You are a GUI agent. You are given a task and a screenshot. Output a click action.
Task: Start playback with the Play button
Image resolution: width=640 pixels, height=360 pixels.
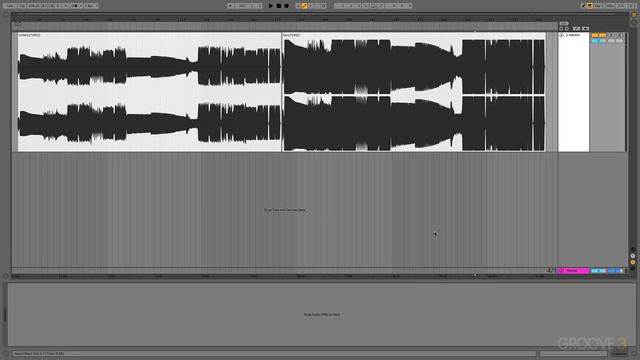pyautogui.click(x=270, y=6)
